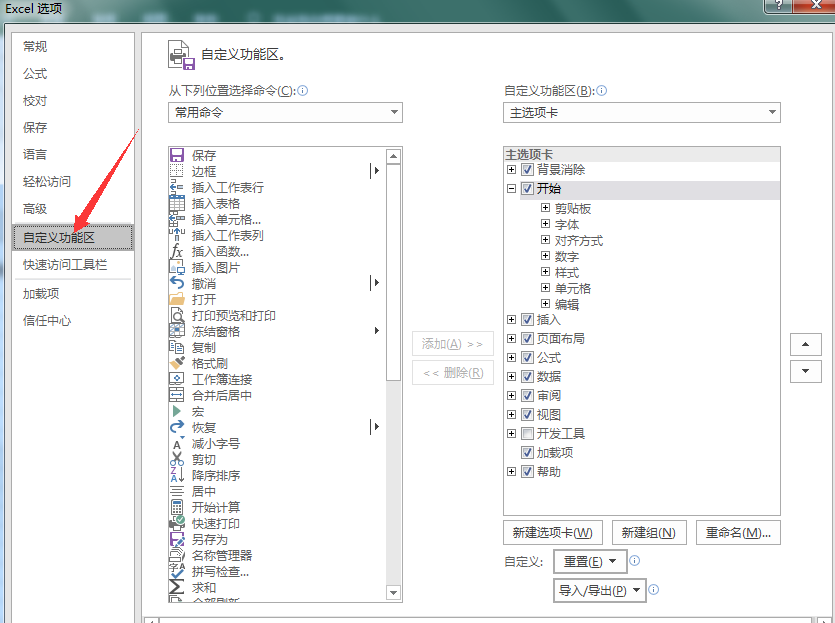The image size is (835, 623).
Task: Select the Save As (另存为) icon
Action: pyautogui.click(x=177, y=539)
